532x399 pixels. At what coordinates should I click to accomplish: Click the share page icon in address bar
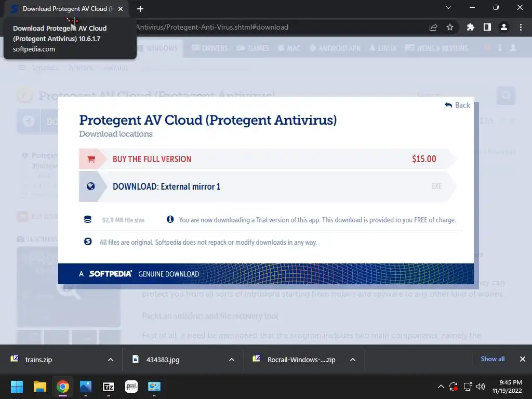(x=433, y=28)
